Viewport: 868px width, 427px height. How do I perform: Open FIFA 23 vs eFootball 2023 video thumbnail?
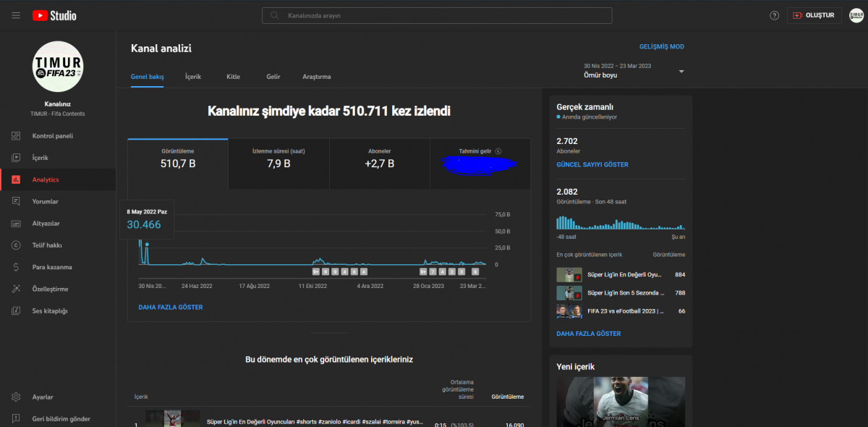(569, 311)
